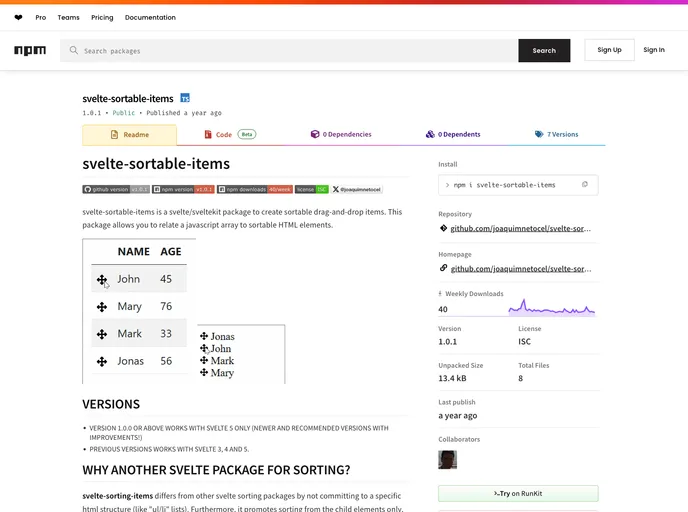Click the chain link icon beside Homepage
Viewport: 688px width, 512px height.
click(x=443, y=268)
